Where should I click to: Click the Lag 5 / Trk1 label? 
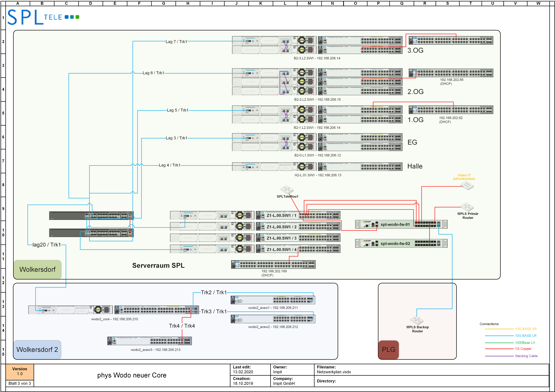(178, 110)
